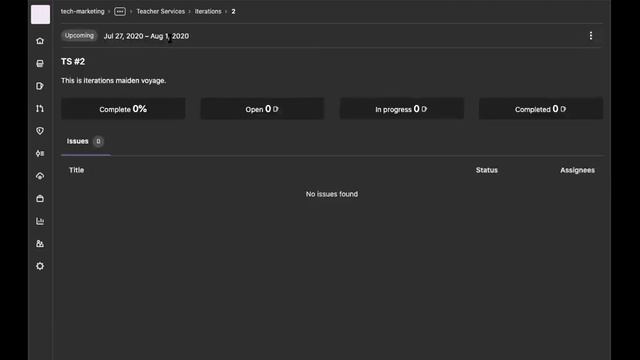Open the Analytics chart icon in the sidebar

point(40,221)
